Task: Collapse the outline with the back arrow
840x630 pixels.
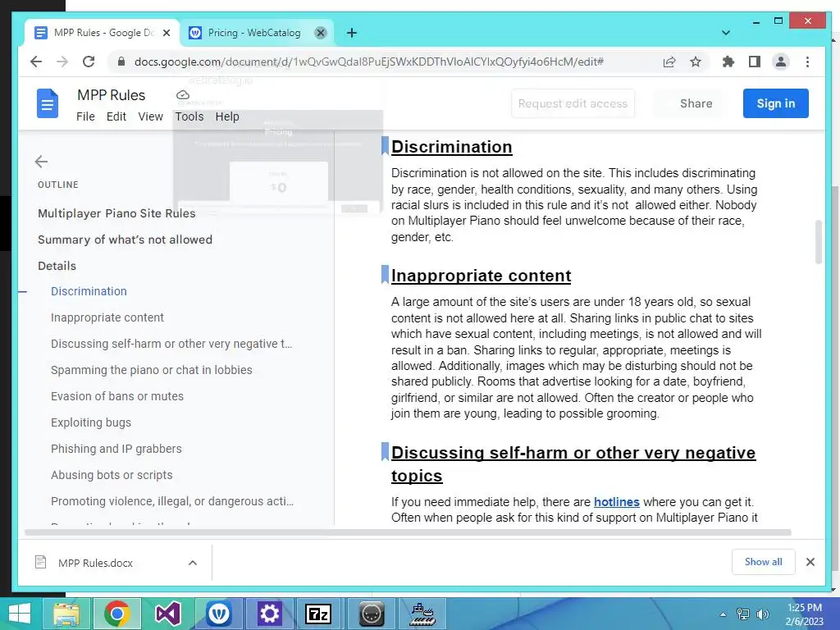Action: (41, 162)
